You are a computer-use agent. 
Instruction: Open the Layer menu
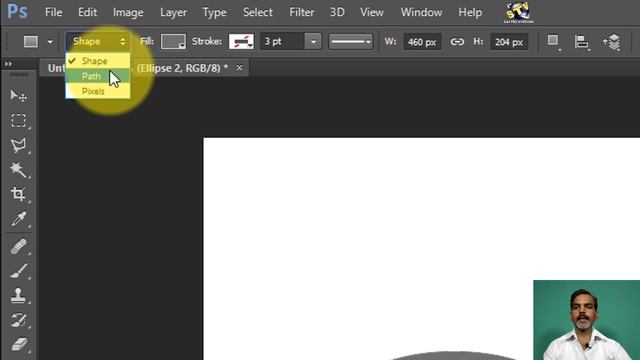(173, 12)
